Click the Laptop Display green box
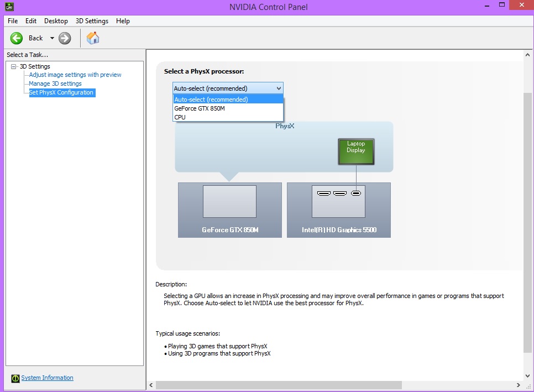Viewport: 534px width, 392px height. pyautogui.click(x=356, y=151)
